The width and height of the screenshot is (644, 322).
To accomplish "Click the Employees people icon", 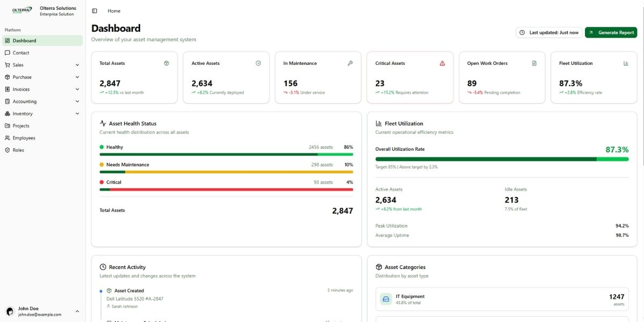I will pos(8,138).
